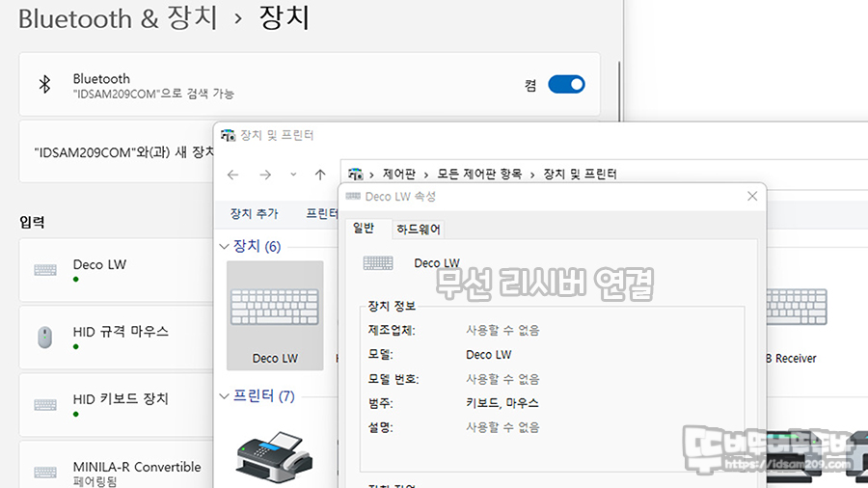This screenshot has height=488, width=868.
Task: Go up one folder level
Action: pyautogui.click(x=320, y=175)
